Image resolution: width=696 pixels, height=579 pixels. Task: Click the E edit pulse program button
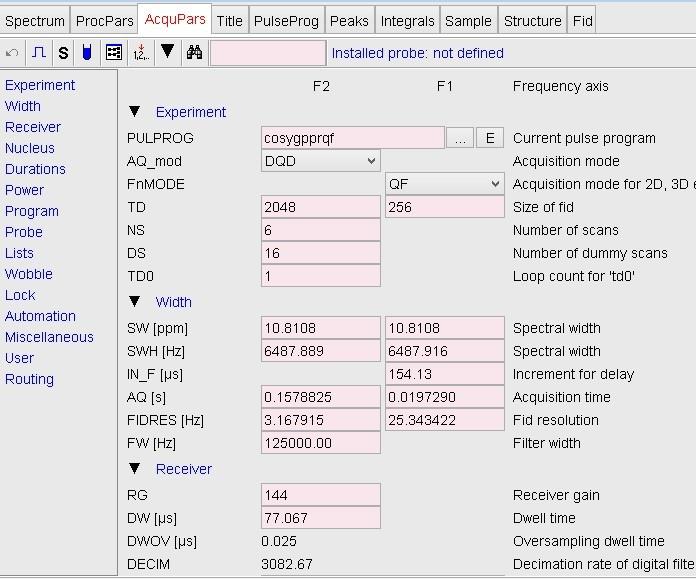490,138
